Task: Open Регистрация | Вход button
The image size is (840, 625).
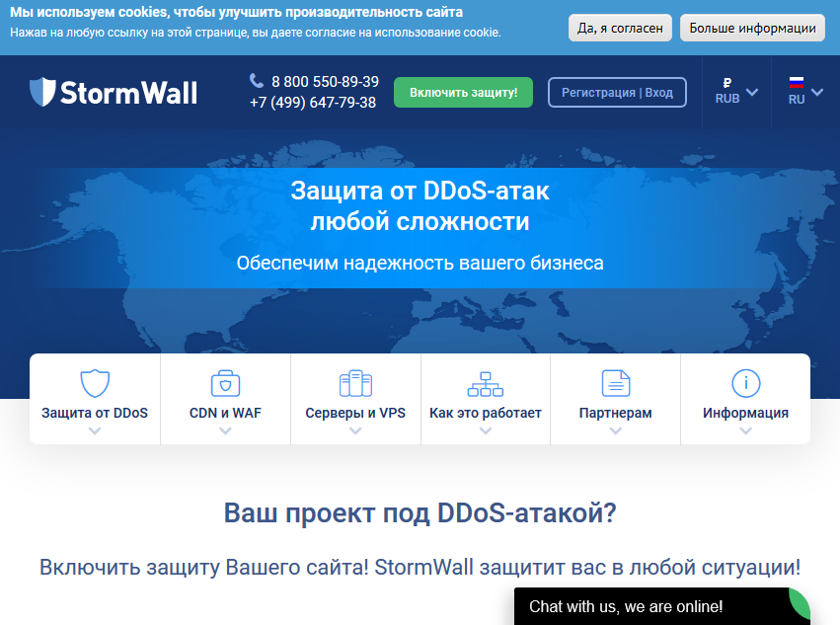Action: click(617, 92)
